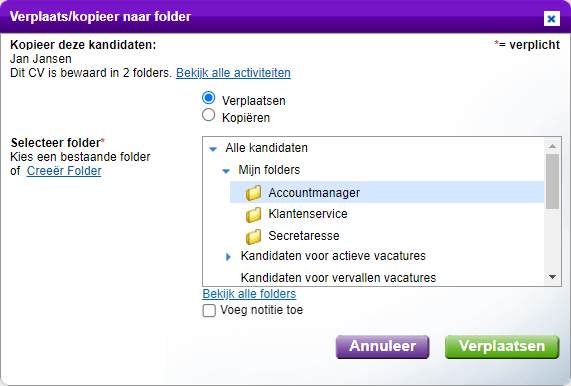This screenshot has height=386, width=571.
Task: Select the Verplaatsen radio button
Action: click(209, 98)
